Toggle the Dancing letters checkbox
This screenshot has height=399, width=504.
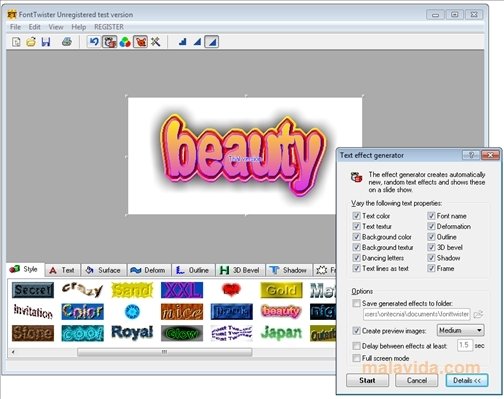click(356, 258)
